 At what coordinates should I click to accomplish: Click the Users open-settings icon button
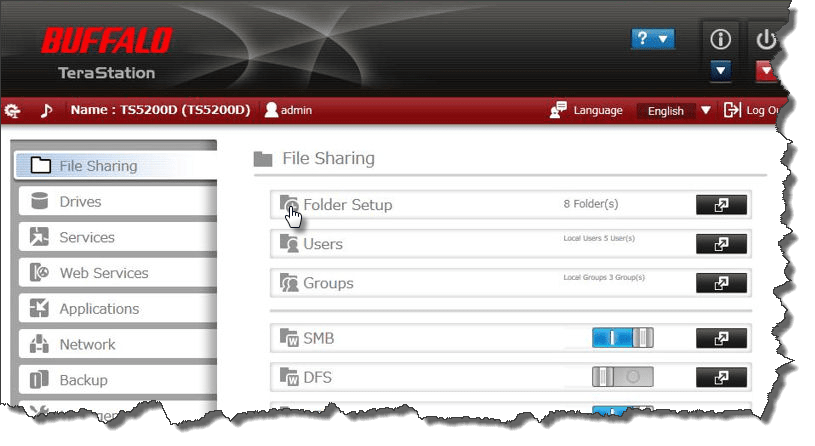click(721, 244)
